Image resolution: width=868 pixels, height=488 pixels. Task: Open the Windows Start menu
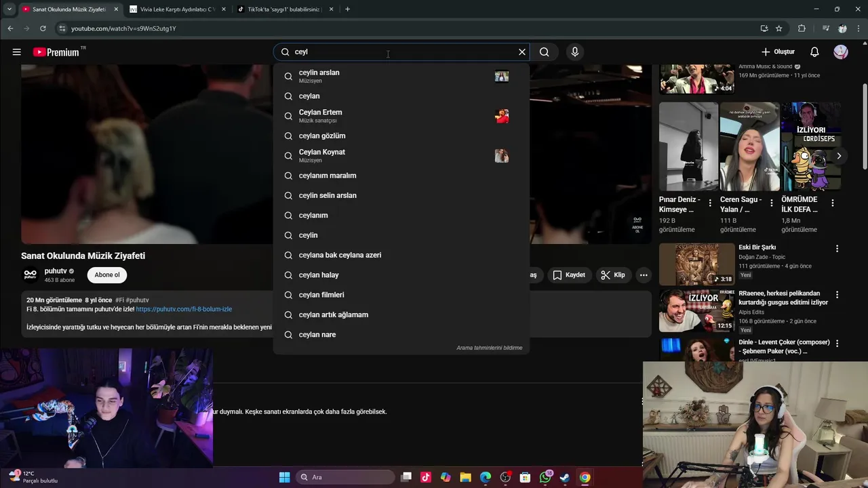(x=285, y=477)
